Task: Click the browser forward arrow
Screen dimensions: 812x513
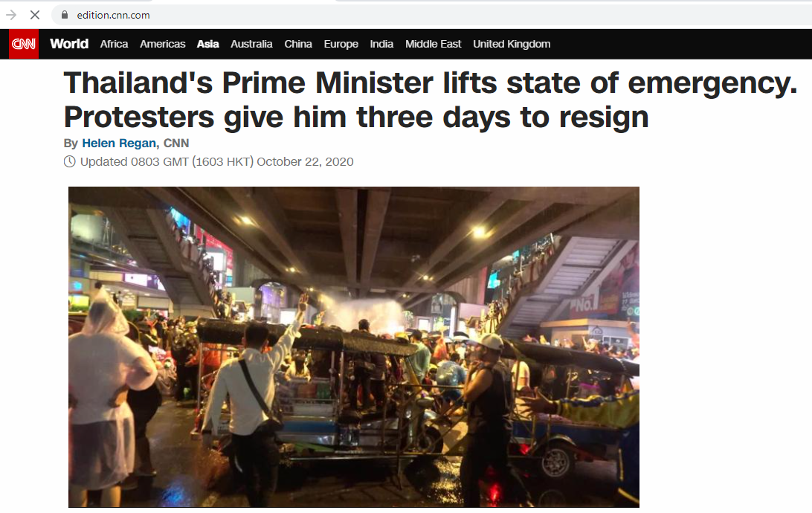Action: point(11,15)
